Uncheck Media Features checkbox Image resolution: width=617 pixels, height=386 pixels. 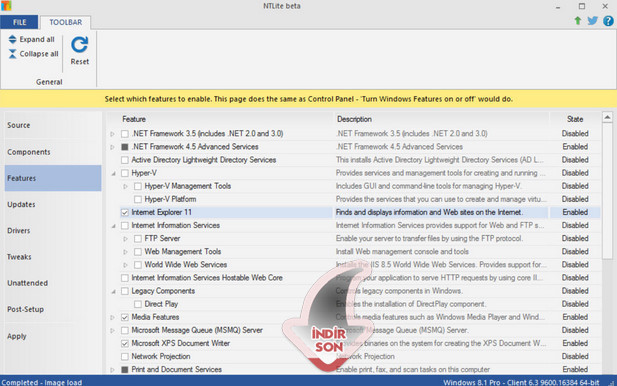point(125,317)
